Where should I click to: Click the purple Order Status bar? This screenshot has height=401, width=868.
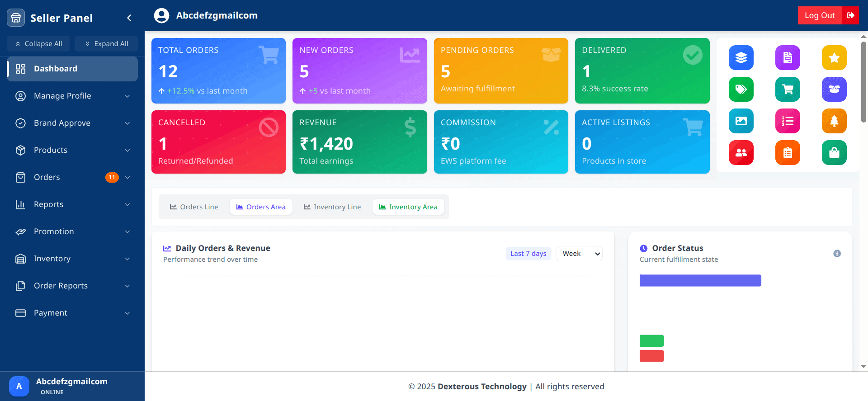(700, 280)
